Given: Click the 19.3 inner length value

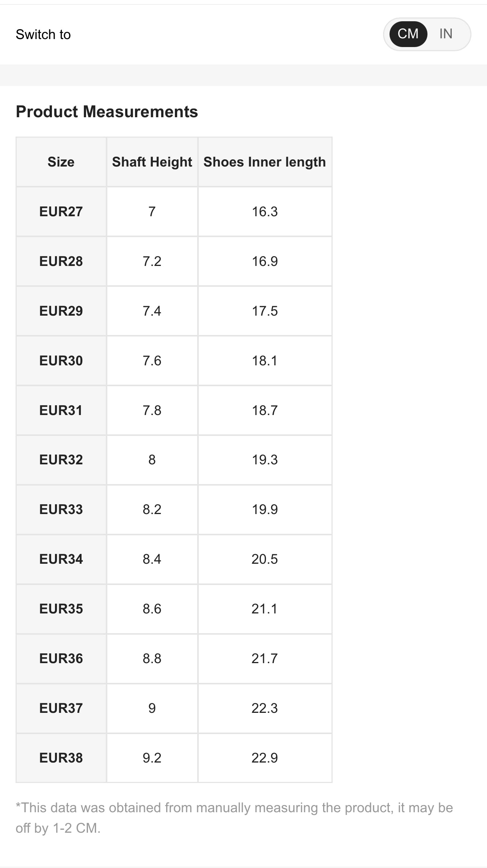Looking at the screenshot, I should 265,460.
